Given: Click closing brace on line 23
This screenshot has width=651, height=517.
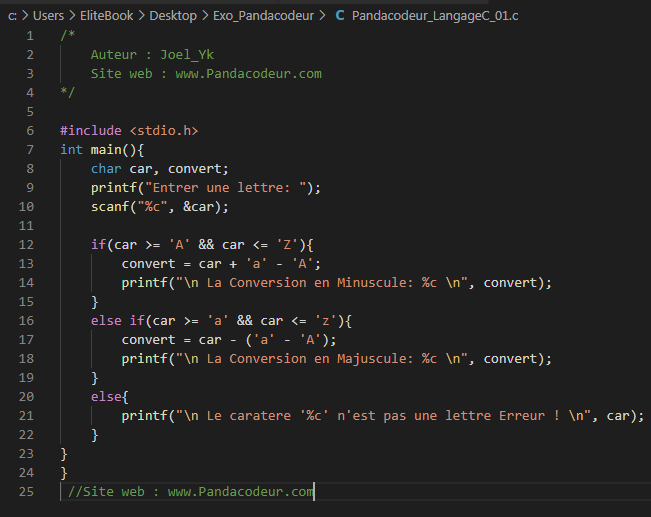Looking at the screenshot, I should coord(64,453).
